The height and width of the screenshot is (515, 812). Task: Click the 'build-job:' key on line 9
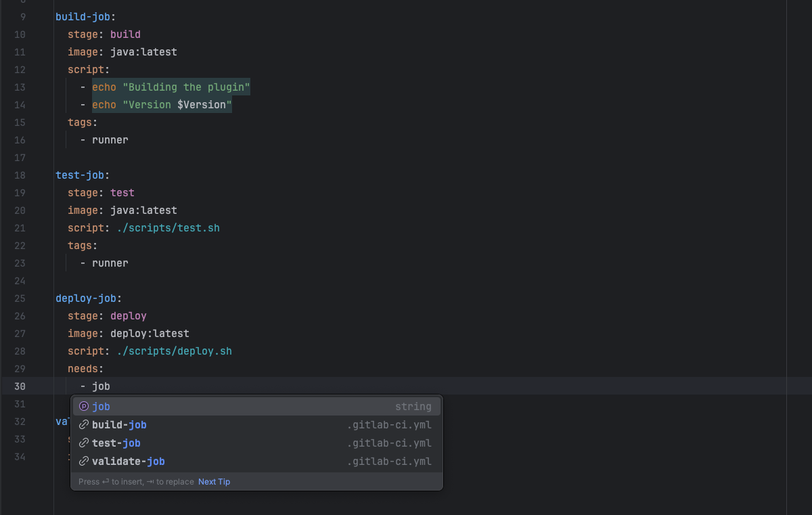[x=85, y=17]
